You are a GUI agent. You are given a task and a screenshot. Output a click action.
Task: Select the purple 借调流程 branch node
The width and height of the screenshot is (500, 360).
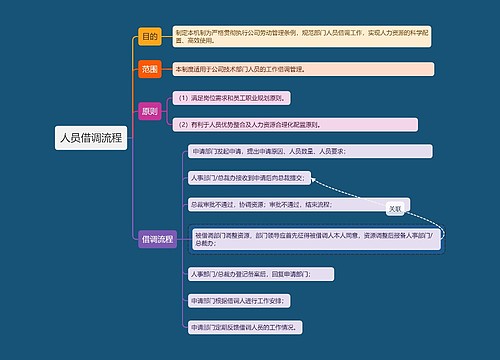click(157, 239)
